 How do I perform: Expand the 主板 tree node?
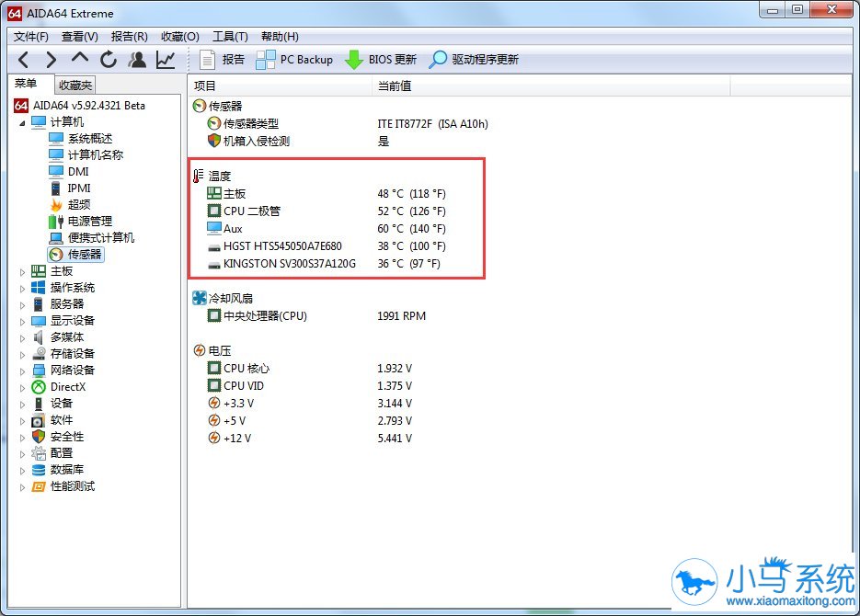pos(22,272)
